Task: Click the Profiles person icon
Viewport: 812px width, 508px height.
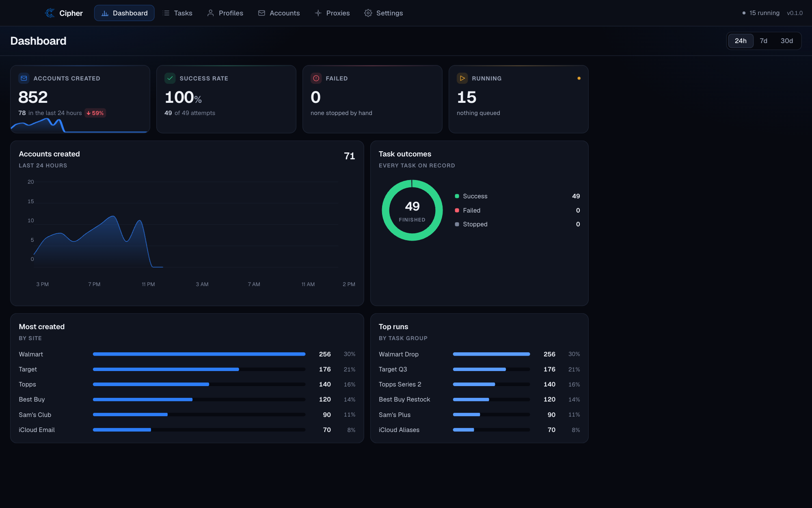Action: click(210, 13)
